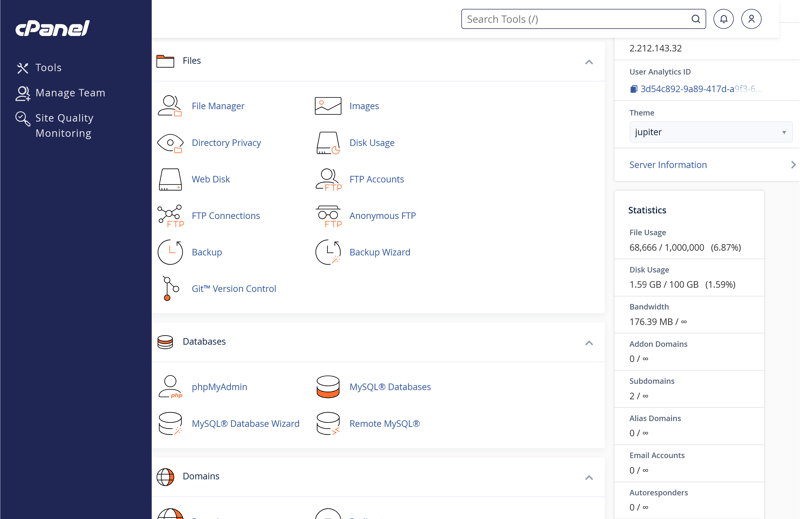Open the Disk Usage link

pyautogui.click(x=371, y=143)
